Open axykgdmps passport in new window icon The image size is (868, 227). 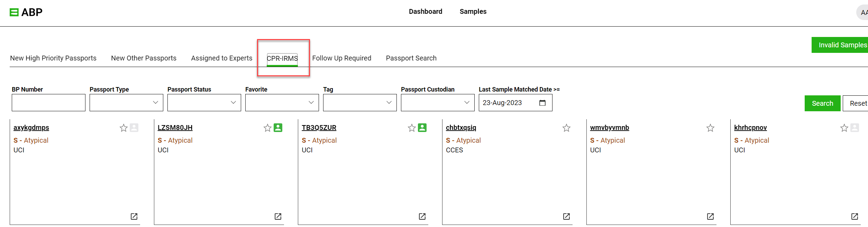click(134, 216)
